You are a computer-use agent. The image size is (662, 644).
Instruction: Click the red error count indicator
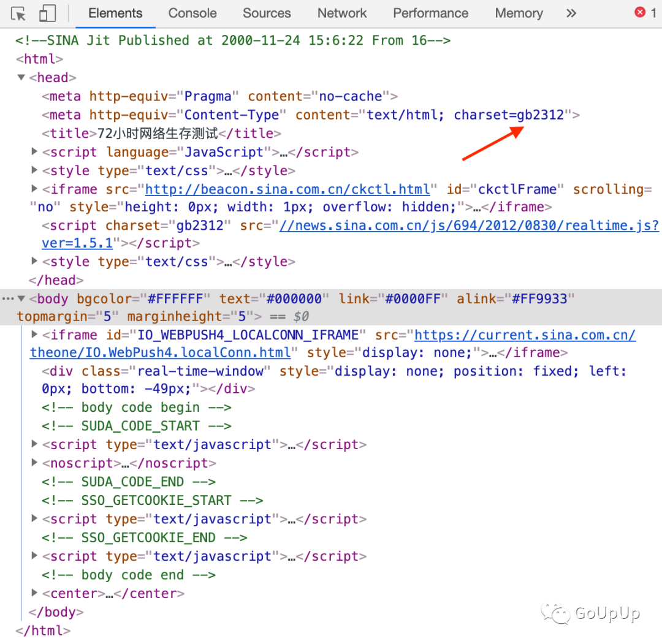click(x=645, y=13)
